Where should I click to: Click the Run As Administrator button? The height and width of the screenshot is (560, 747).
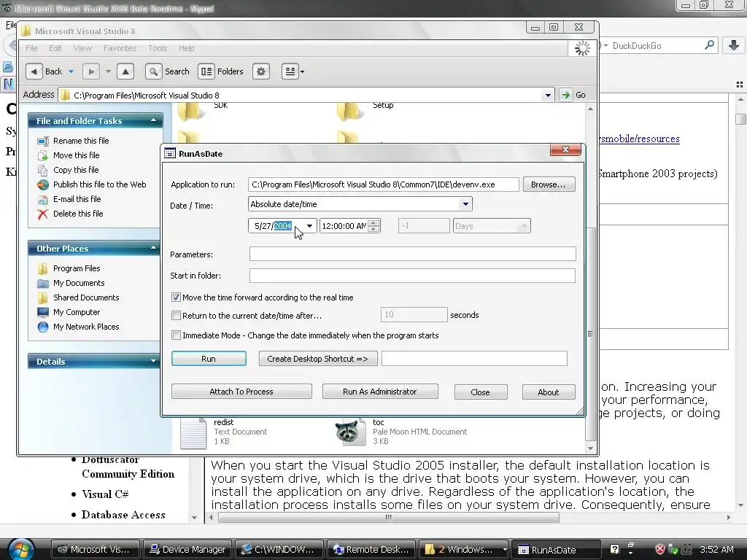coord(380,392)
